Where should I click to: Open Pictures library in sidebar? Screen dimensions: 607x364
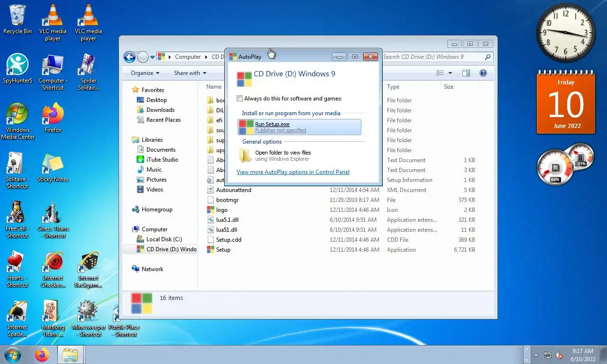click(156, 180)
